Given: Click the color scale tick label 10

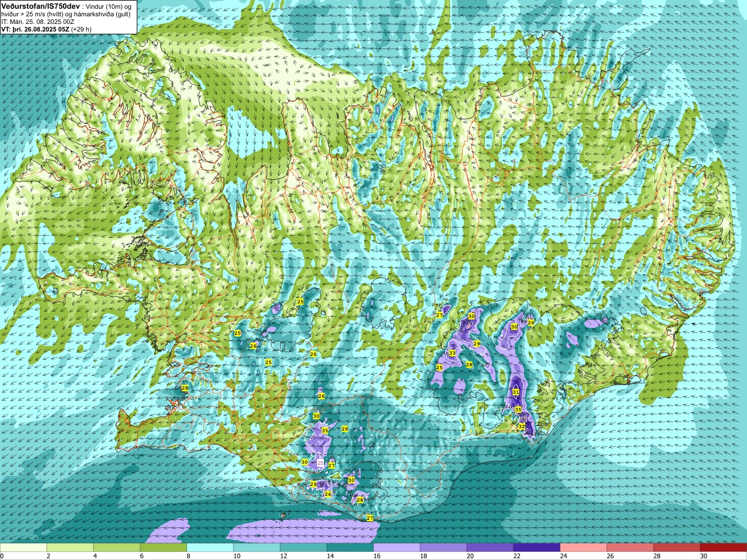Looking at the screenshot, I should pyautogui.click(x=236, y=556).
